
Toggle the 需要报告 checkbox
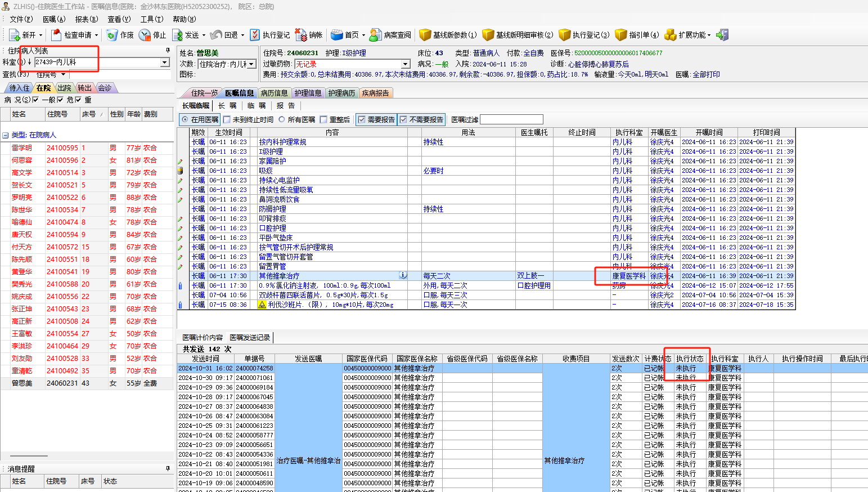362,119
